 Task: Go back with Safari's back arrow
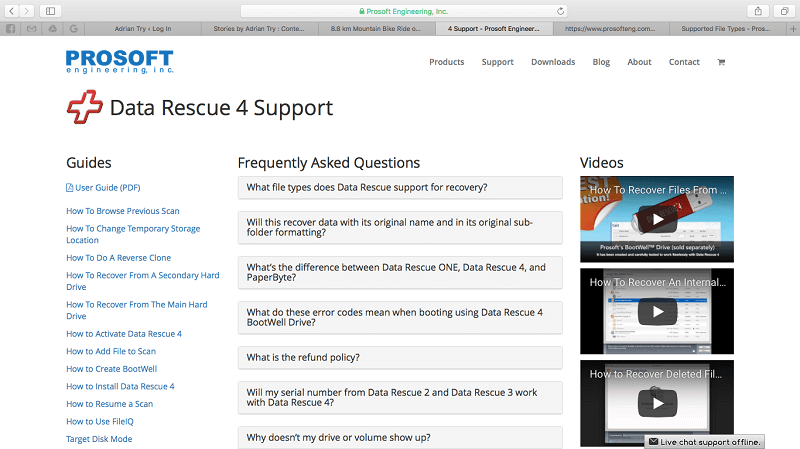point(11,11)
